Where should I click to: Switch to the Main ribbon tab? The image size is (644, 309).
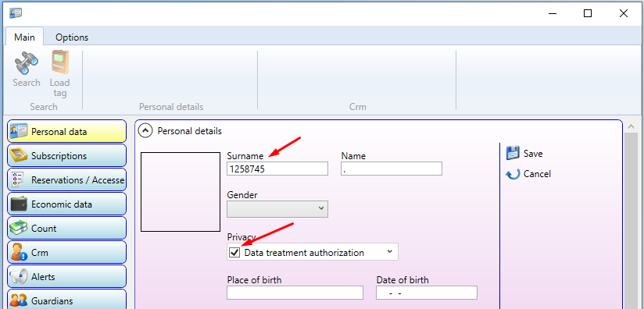pos(25,37)
